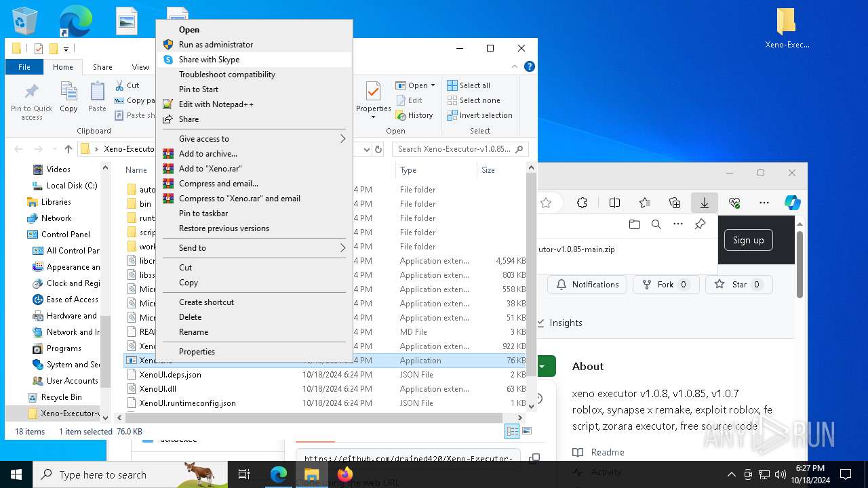868x488 pixels.
Task: Expand the Libraries tree node
Action: pos(18,202)
